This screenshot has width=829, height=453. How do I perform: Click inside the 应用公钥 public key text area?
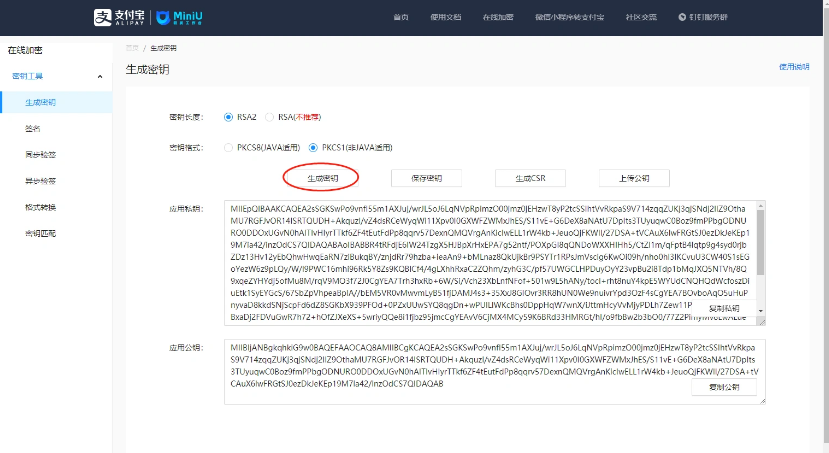[x=494, y=372]
